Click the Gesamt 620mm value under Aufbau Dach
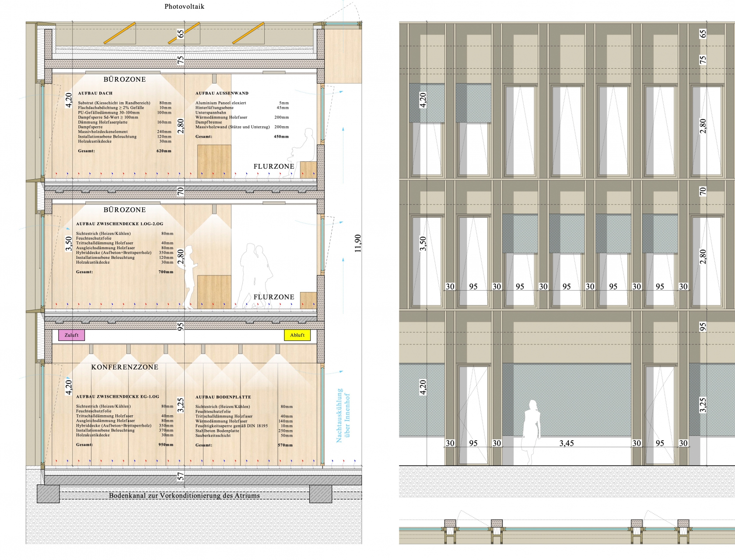The width and height of the screenshot is (735, 560). (x=164, y=151)
